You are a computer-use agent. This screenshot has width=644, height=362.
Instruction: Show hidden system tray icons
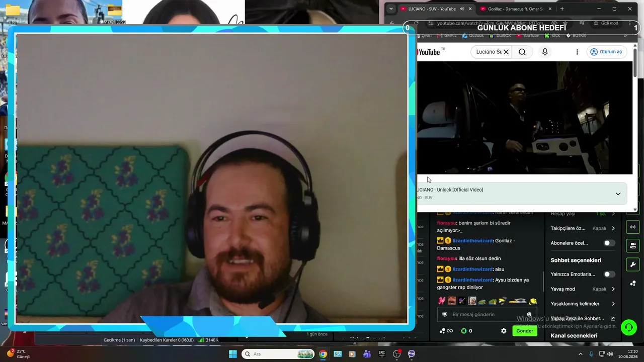pyautogui.click(x=581, y=354)
